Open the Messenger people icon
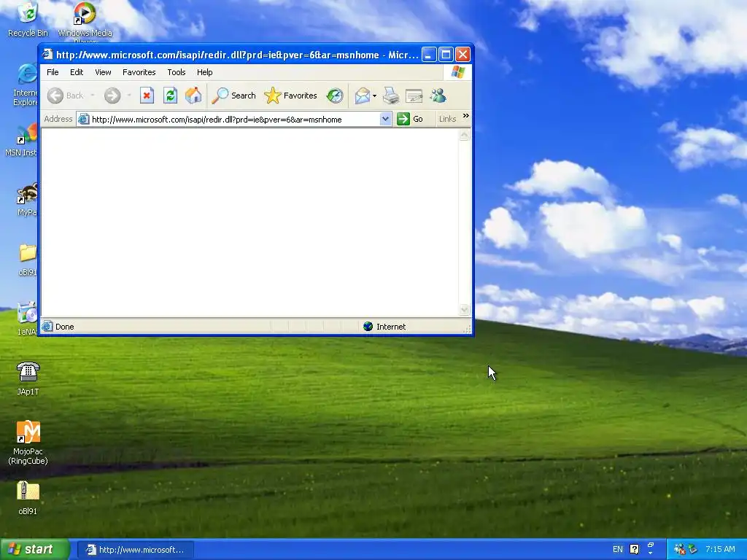This screenshot has width=747, height=560. (438, 96)
